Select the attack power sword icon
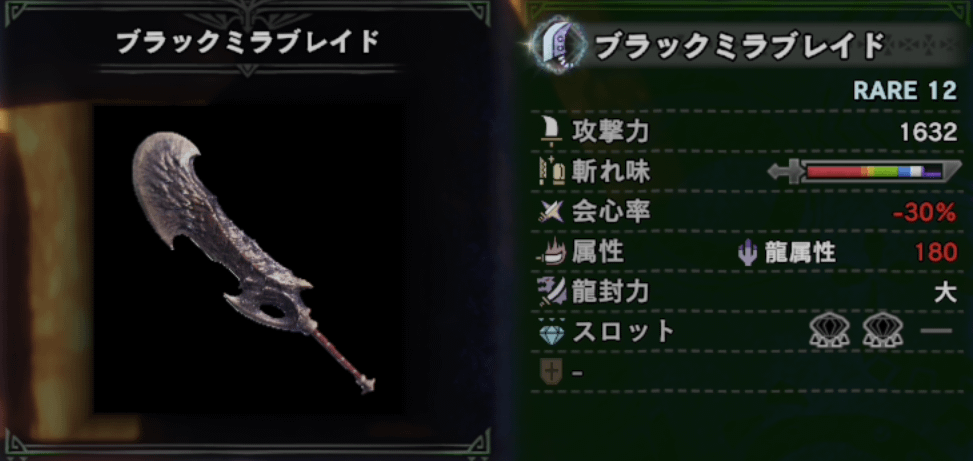Screen dimensions: 973x461 click(x=552, y=131)
